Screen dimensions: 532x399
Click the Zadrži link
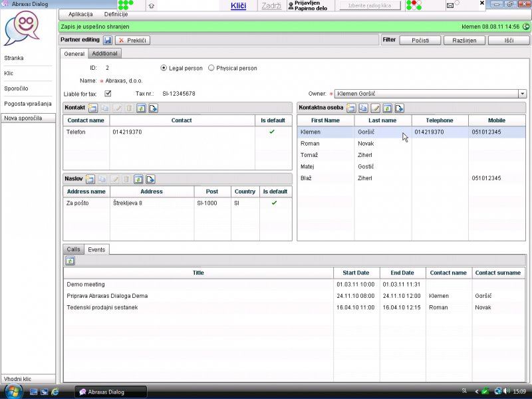pyautogui.click(x=271, y=6)
